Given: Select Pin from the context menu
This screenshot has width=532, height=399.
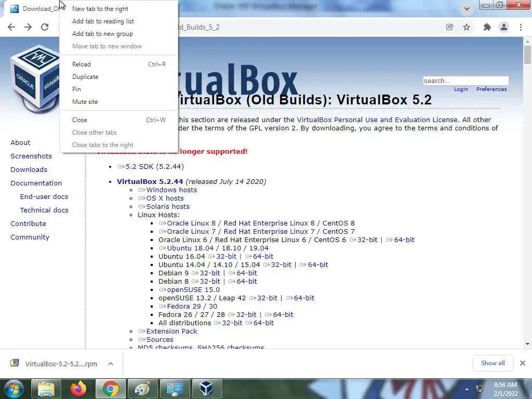Looking at the screenshot, I should coord(119,89).
